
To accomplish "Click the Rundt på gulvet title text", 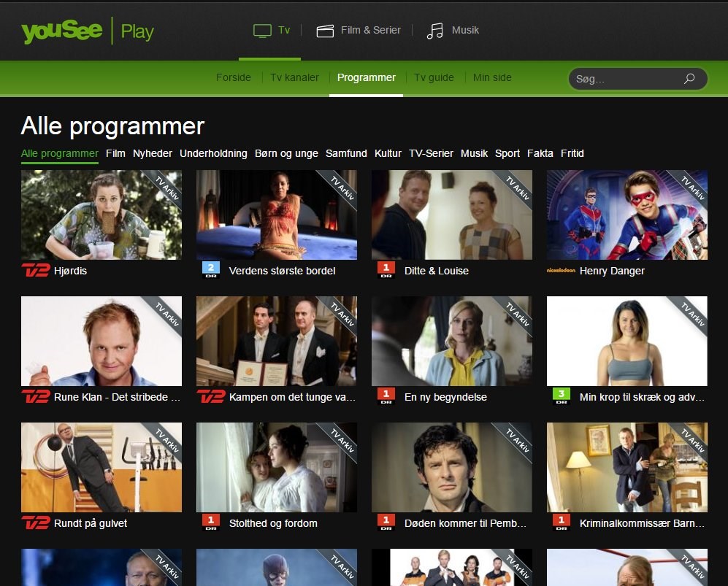I will point(91,523).
